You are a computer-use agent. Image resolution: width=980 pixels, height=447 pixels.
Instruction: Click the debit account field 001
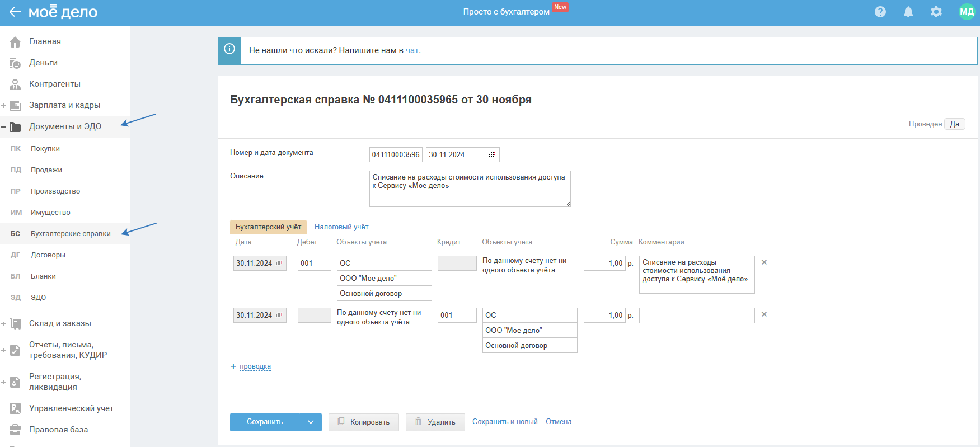click(315, 263)
